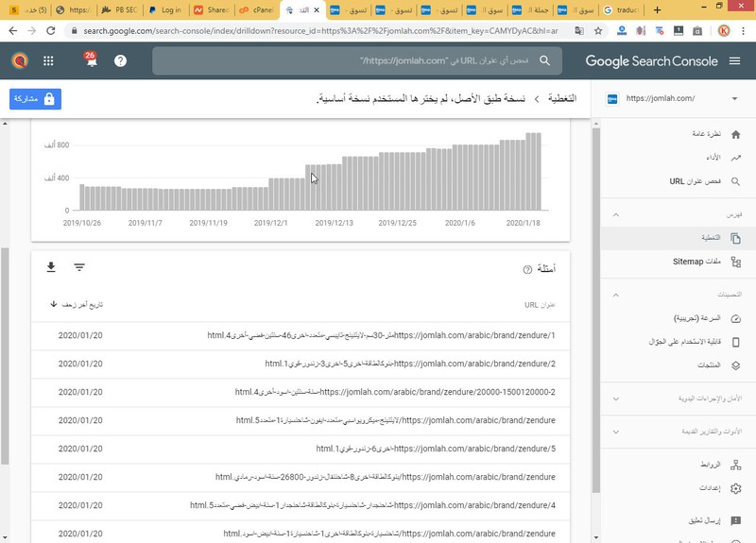Click the left page vertical scrollbar thumb
Screen dimensions: 756x543
coord(5,356)
